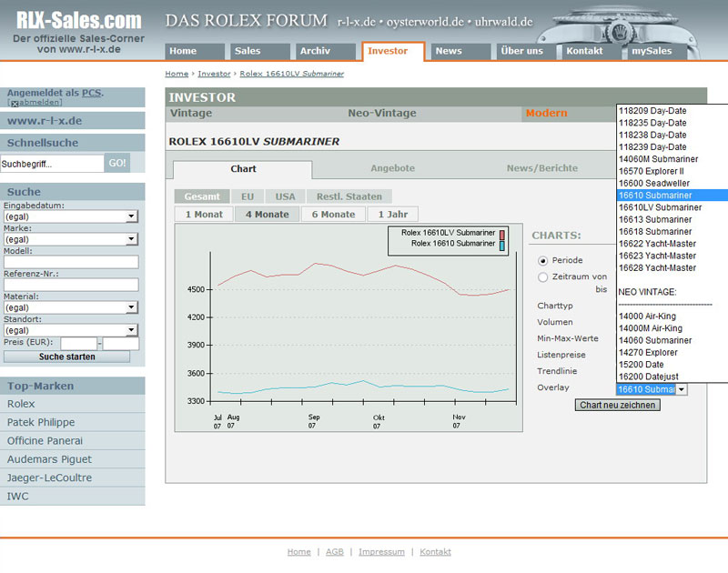Screen dimensions: 728x573
Task: Open the Kontakt navigation tab
Action: coord(591,51)
